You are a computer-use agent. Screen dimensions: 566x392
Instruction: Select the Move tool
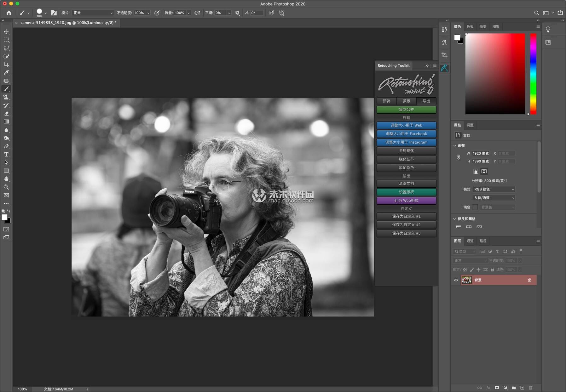(6, 32)
